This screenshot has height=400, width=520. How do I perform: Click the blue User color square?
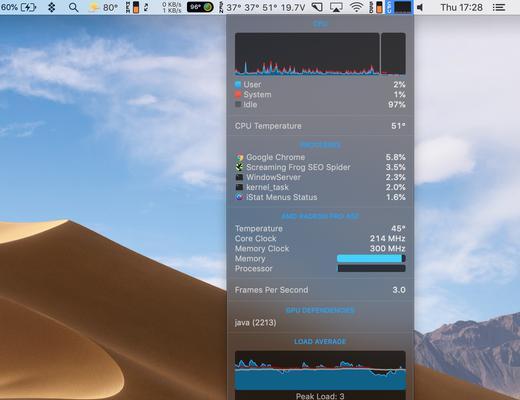[238, 84]
